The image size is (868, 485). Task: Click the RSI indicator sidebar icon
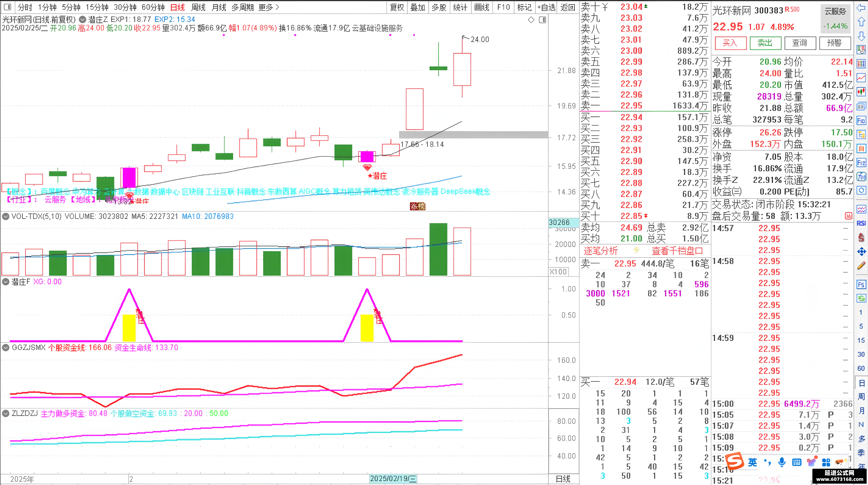click(x=861, y=223)
